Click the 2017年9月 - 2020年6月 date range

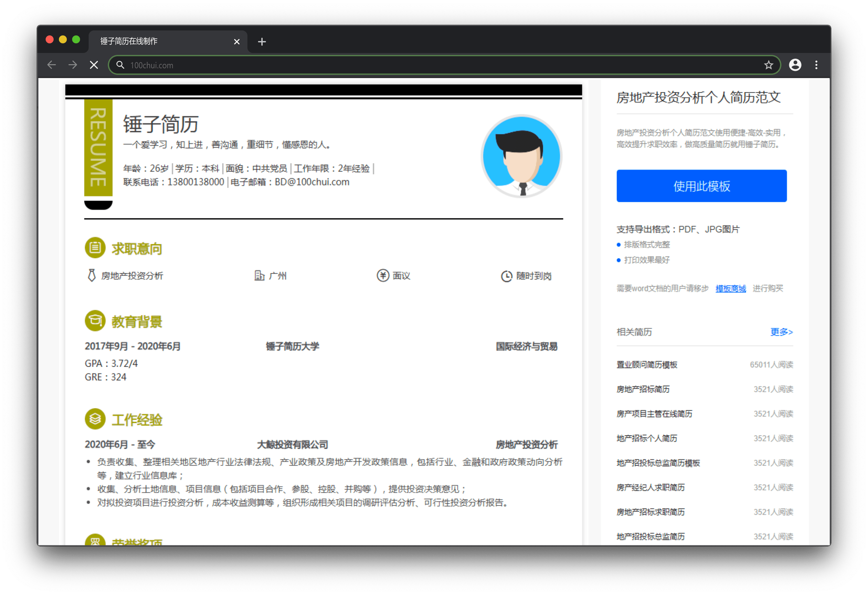click(x=133, y=346)
